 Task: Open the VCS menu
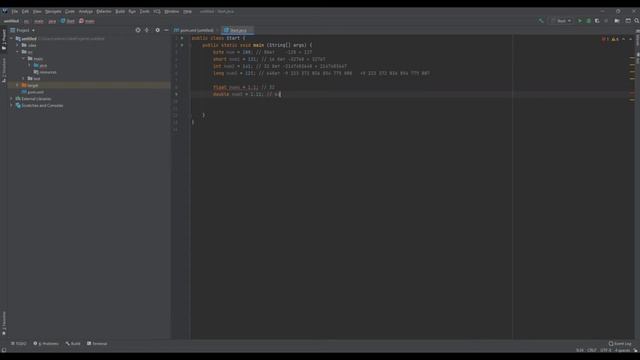[x=157, y=11]
